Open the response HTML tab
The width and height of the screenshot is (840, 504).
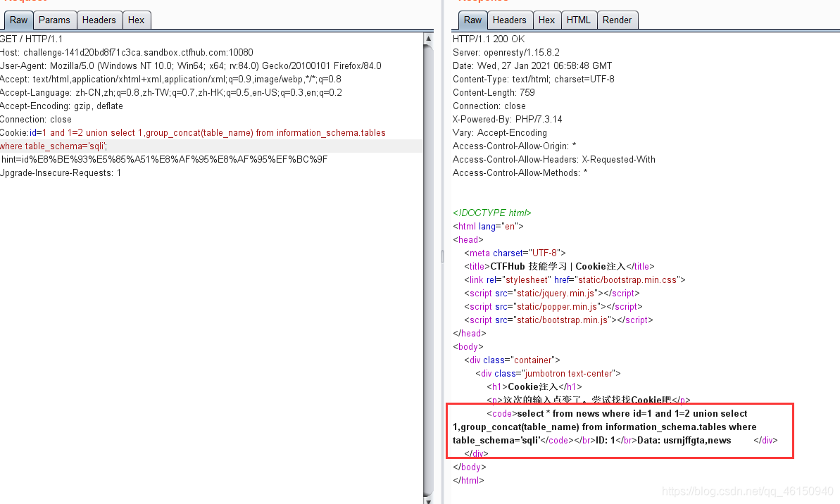[579, 20]
